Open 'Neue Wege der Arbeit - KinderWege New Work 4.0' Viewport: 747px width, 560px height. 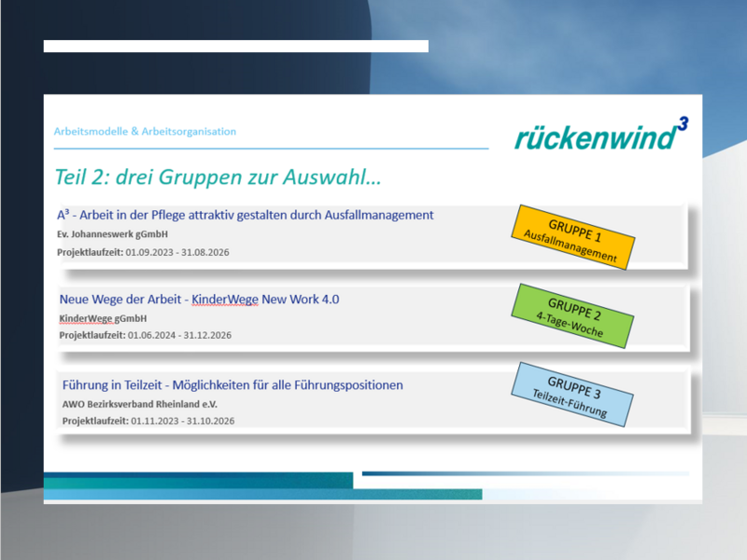[199, 299]
